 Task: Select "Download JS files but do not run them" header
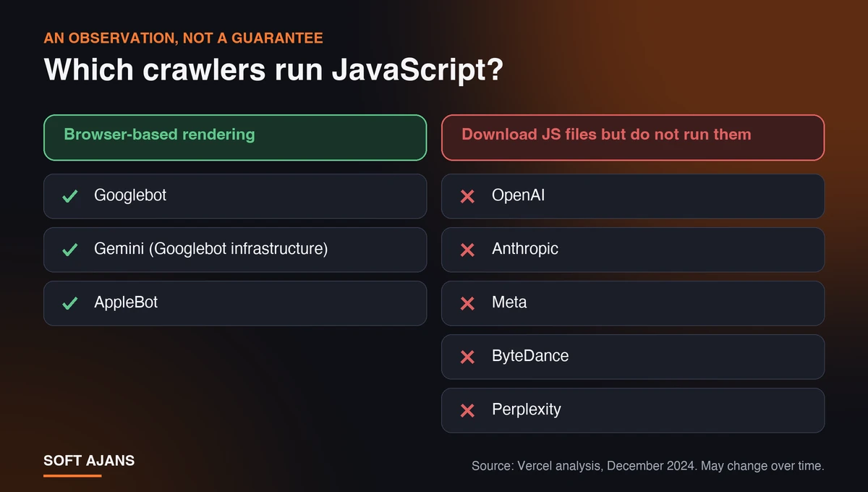point(633,137)
